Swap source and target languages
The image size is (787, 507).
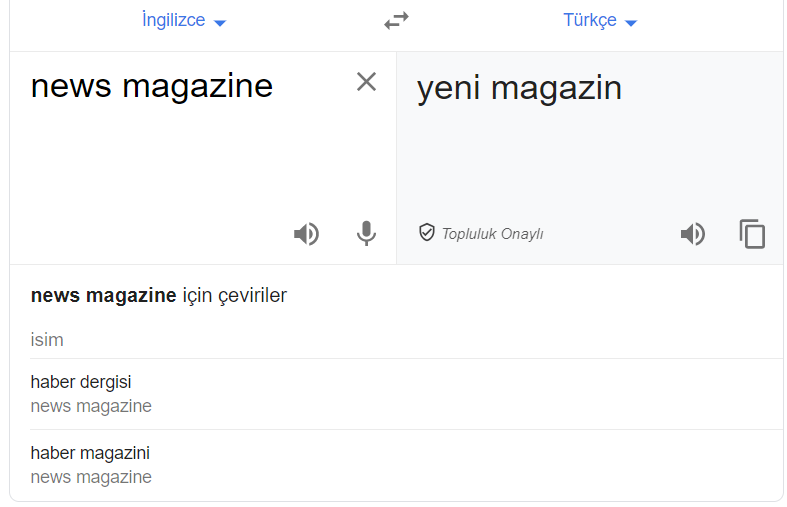pos(396,21)
